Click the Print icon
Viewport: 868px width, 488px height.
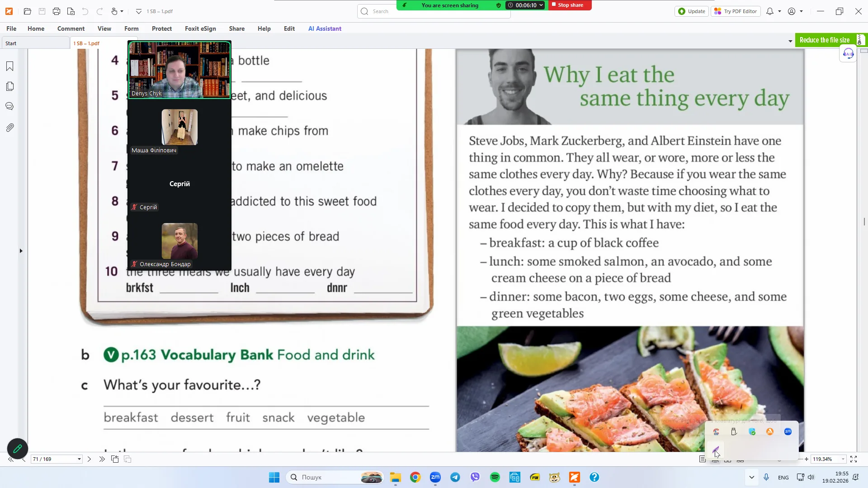[x=56, y=11]
